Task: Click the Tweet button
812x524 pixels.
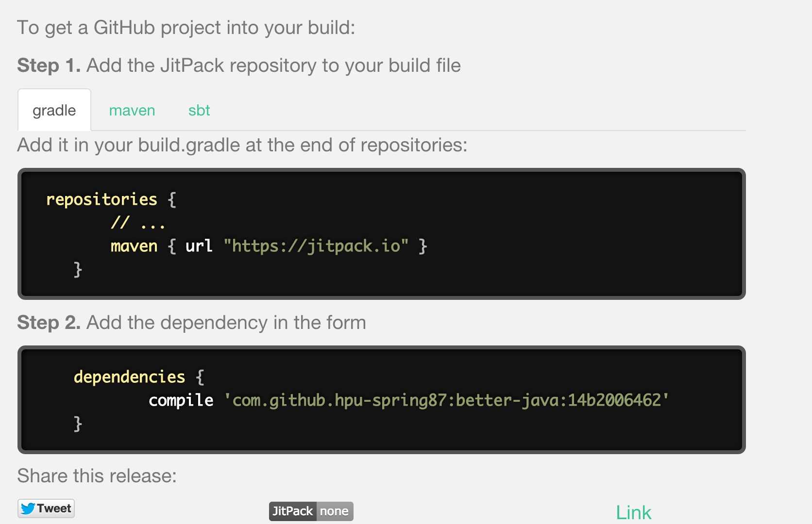Action: click(x=46, y=508)
